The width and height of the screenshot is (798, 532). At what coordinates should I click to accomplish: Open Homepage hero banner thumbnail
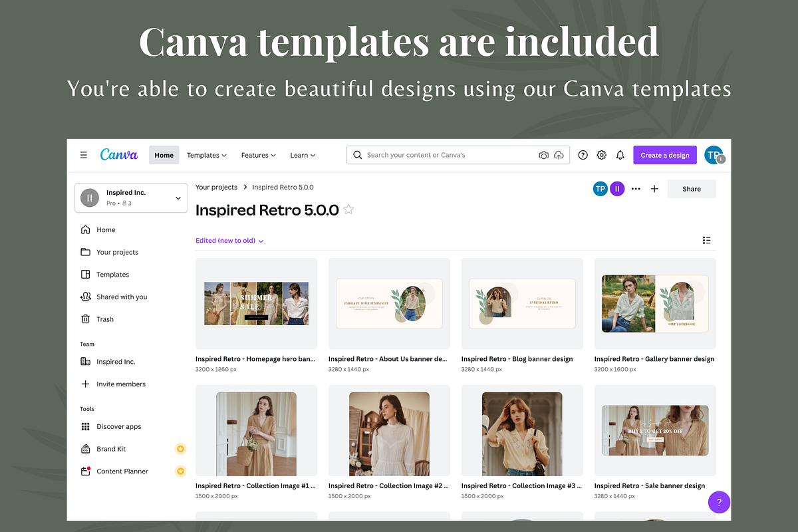coord(256,303)
